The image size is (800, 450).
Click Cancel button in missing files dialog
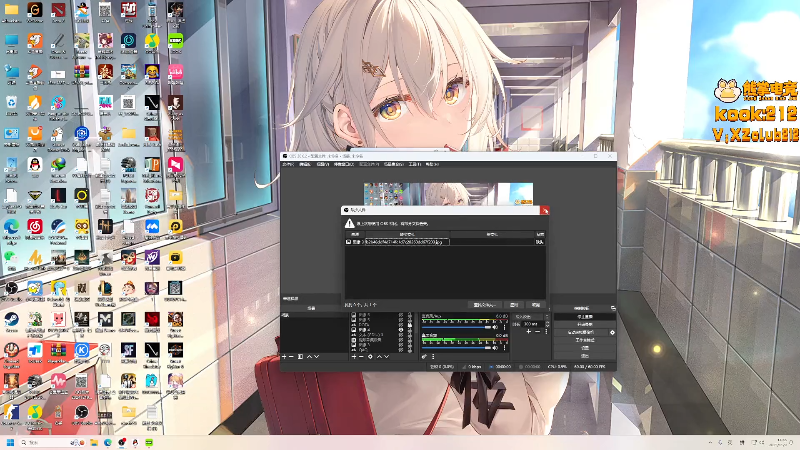pos(536,305)
